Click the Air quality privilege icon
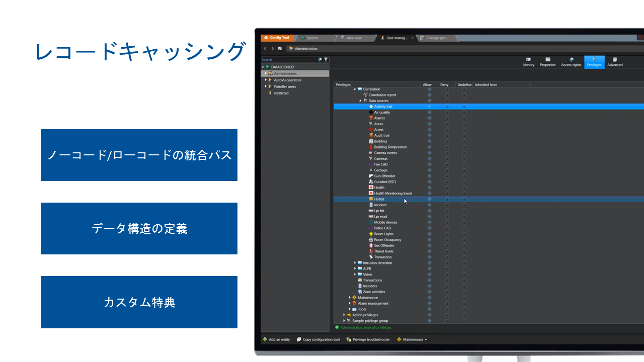 click(x=371, y=112)
